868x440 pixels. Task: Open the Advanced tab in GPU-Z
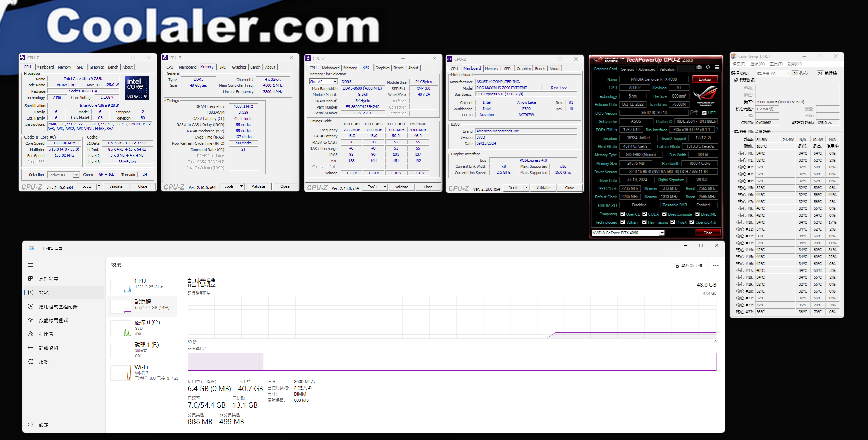tap(647, 69)
